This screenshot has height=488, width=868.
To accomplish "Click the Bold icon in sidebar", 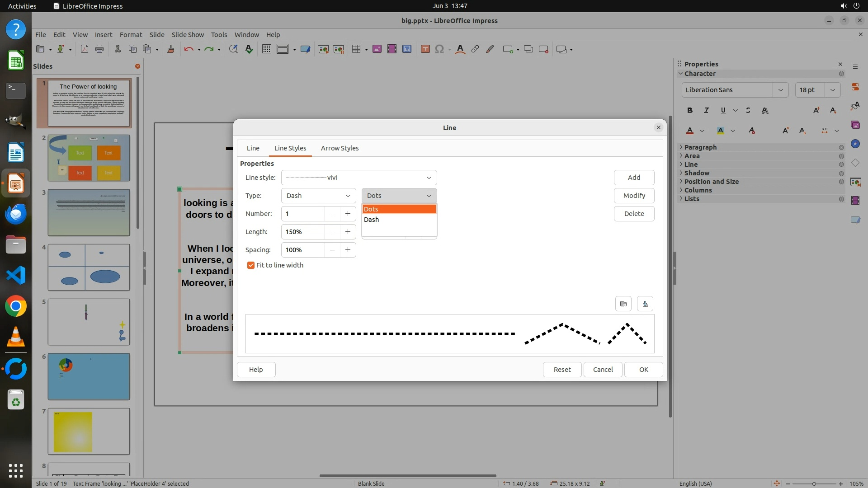I will [689, 110].
